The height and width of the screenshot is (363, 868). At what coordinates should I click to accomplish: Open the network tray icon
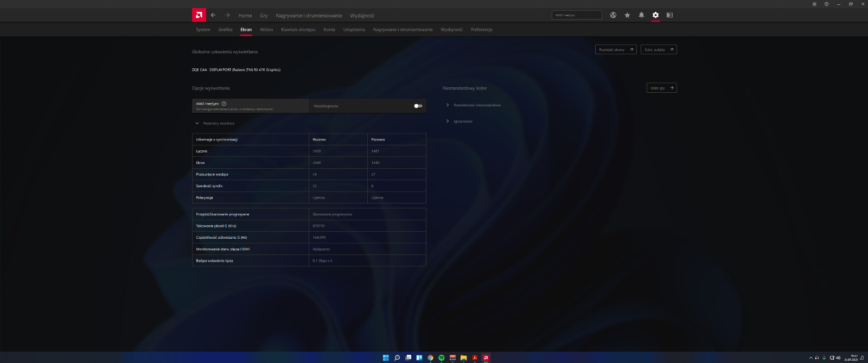click(832, 358)
